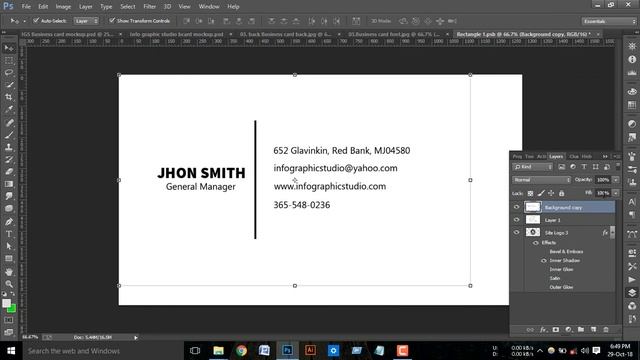Screen dimensions: 640x360
Task: Open the Image menu
Action: click(63, 7)
